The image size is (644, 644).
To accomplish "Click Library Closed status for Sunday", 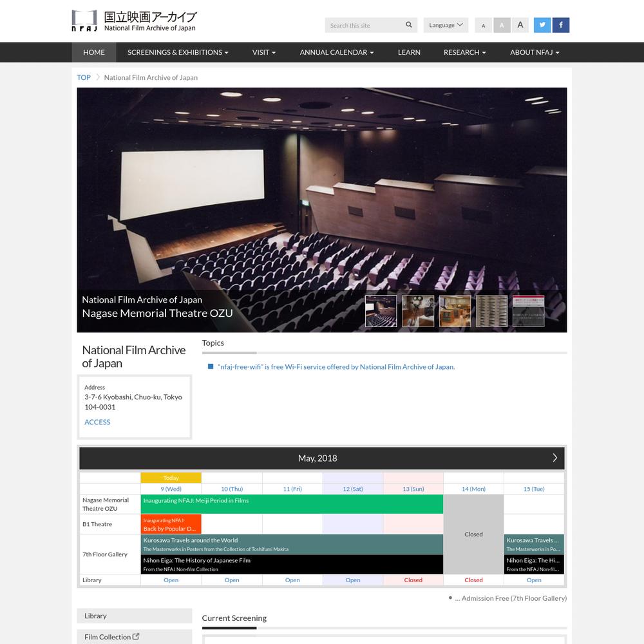I will 413,580.
